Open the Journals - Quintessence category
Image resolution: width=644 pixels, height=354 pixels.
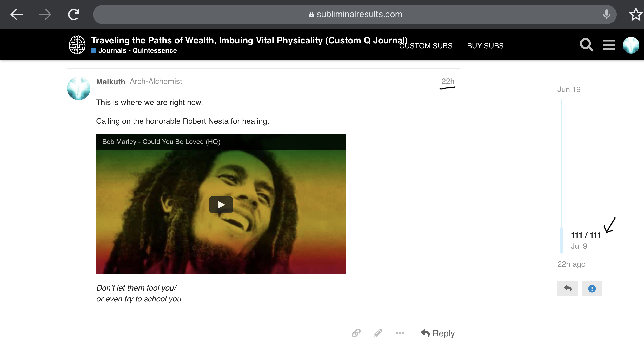(134, 50)
